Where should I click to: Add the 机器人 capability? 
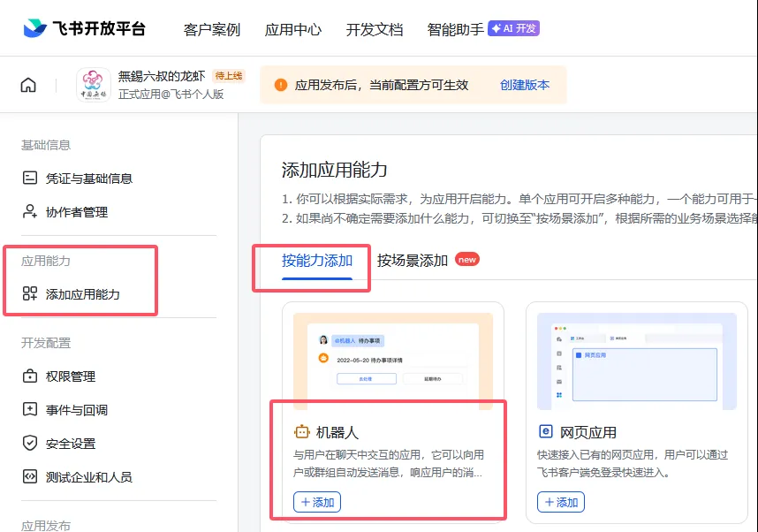point(317,502)
